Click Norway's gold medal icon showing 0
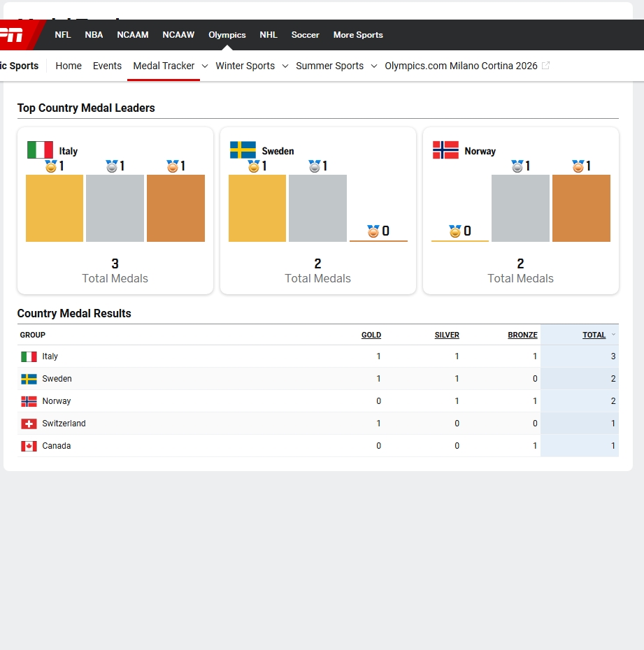 tap(455, 231)
